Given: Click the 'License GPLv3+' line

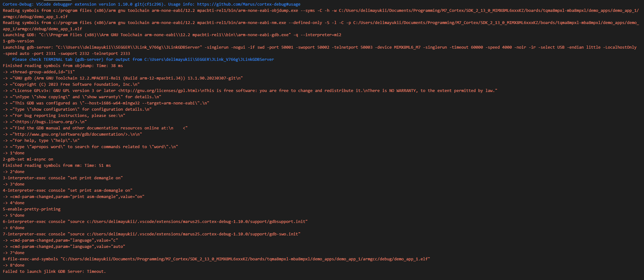Looking at the screenshot, I should (x=250, y=91).
